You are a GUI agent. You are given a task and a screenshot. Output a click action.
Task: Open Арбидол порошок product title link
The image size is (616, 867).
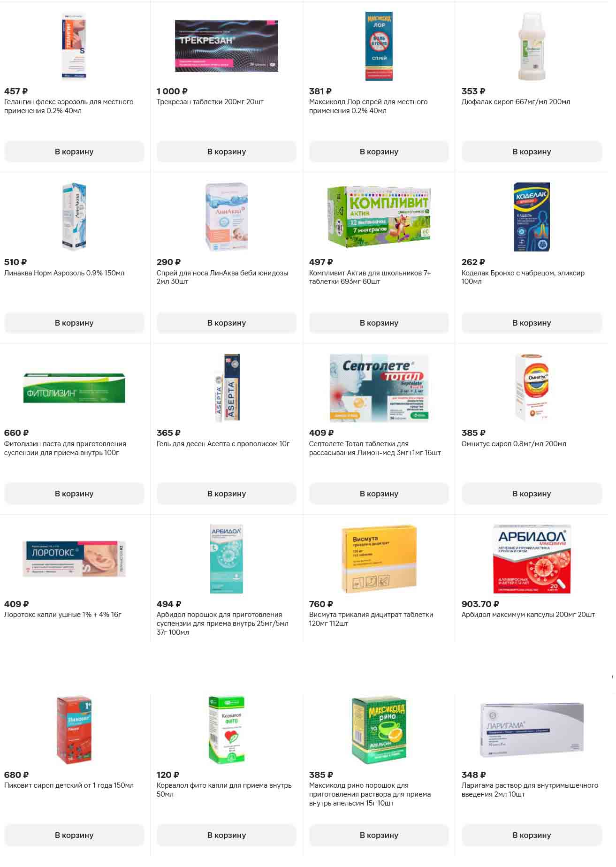click(222, 624)
